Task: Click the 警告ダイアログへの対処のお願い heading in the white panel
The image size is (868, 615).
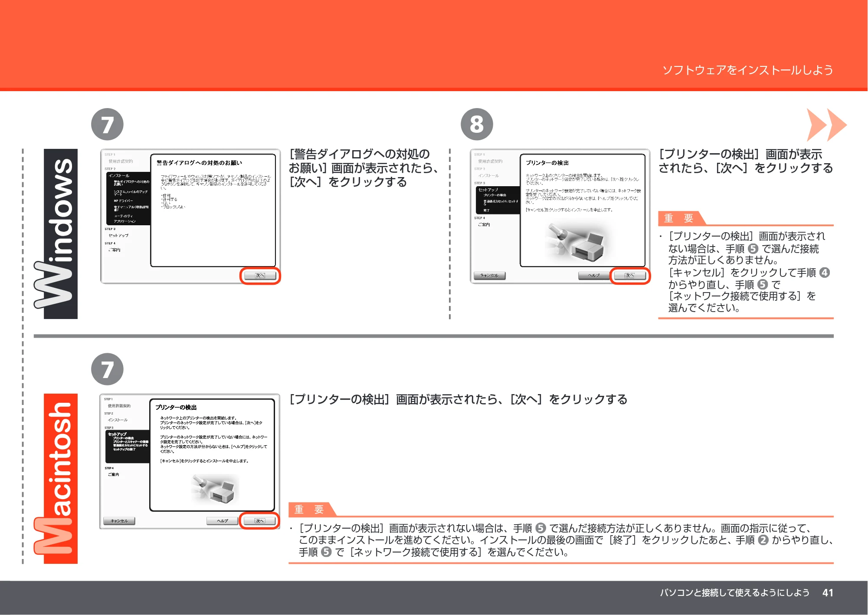Action: tap(199, 163)
